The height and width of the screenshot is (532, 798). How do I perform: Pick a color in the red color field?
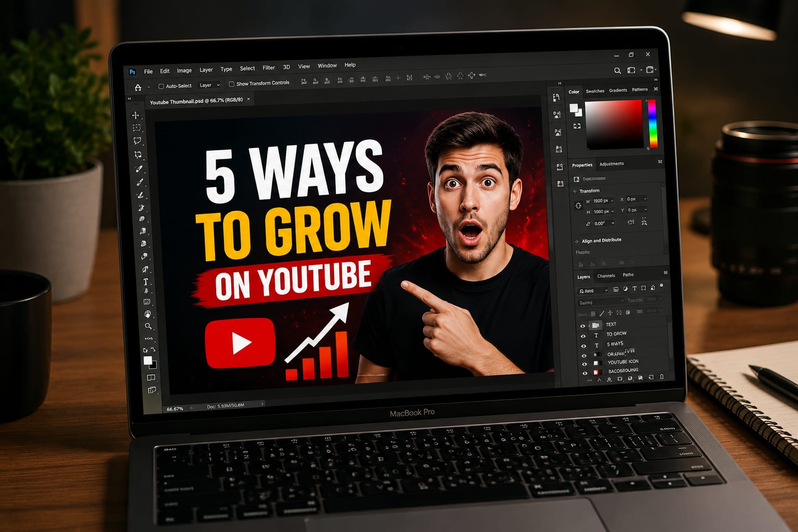pos(614,125)
